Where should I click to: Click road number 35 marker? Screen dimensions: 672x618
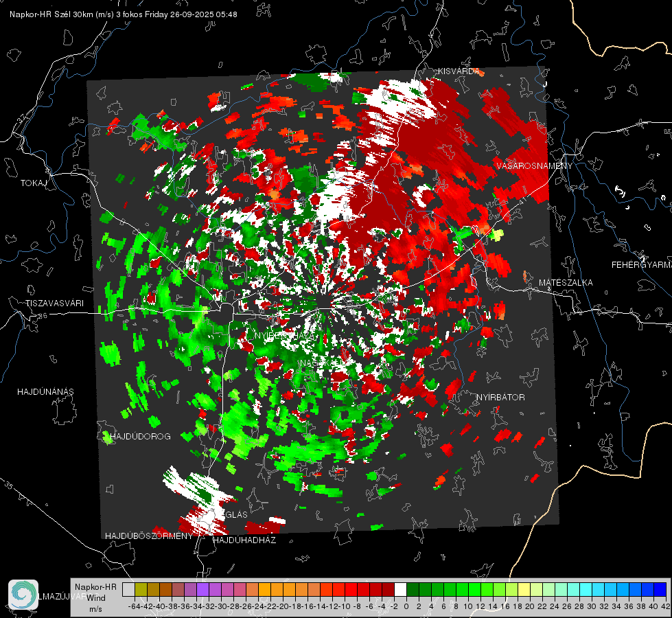(x=8, y=485)
